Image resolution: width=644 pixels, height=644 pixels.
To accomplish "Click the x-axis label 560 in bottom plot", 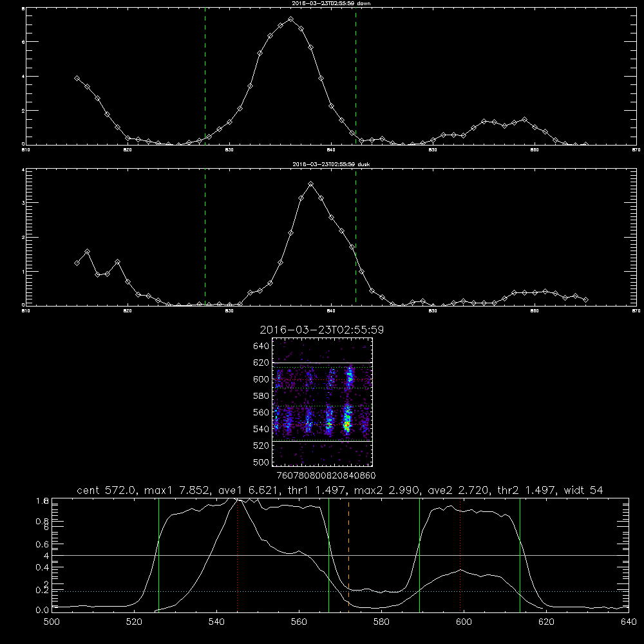I will pyautogui.click(x=299, y=622).
